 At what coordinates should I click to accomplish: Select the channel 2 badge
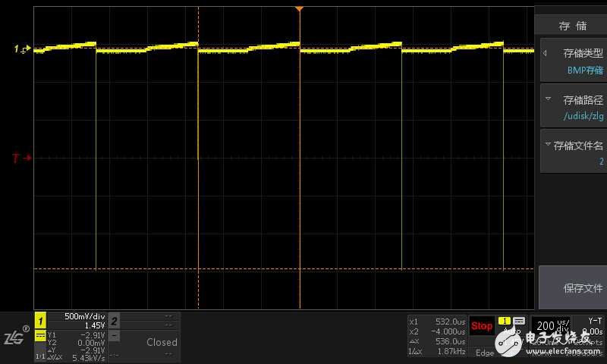tap(114, 321)
